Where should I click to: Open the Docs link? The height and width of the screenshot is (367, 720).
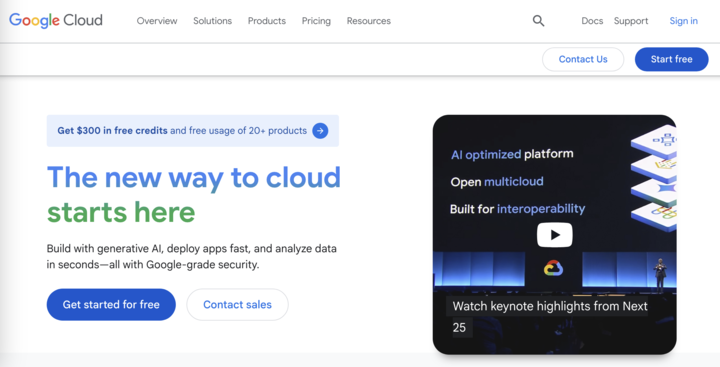coord(592,21)
